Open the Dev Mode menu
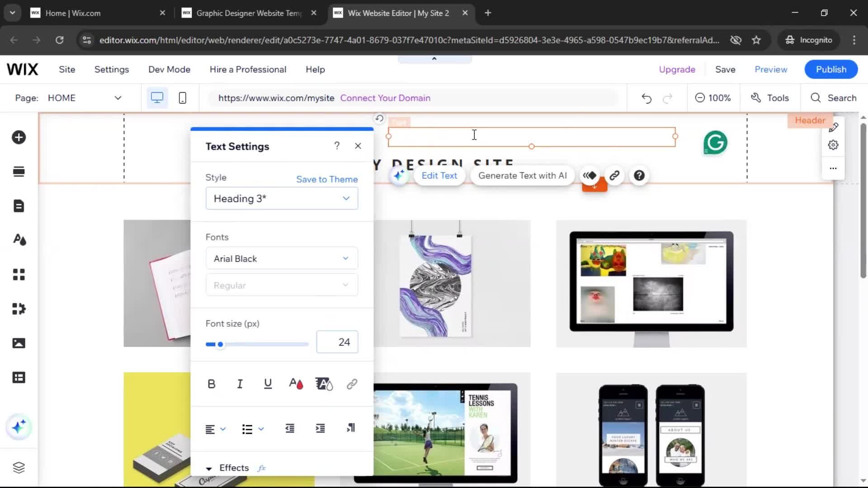Viewport: 868px width, 488px height. tap(169, 70)
